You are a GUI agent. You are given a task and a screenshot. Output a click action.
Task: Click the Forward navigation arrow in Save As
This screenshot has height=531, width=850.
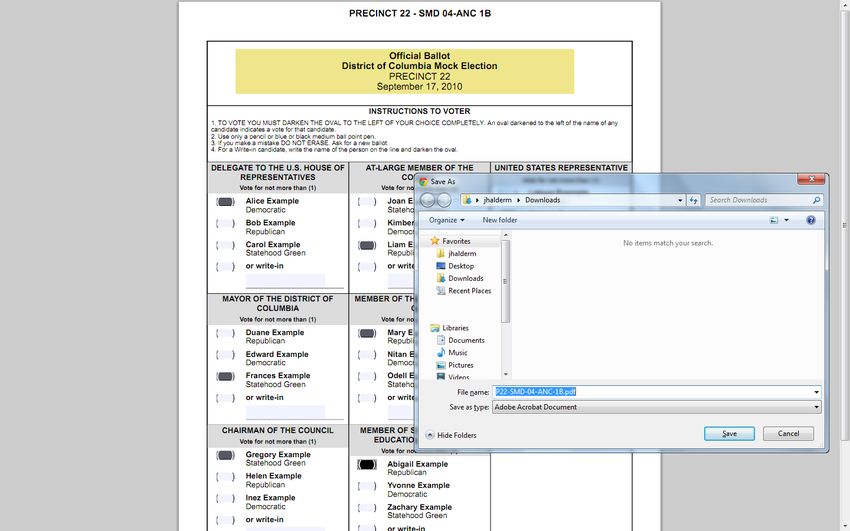(x=444, y=200)
